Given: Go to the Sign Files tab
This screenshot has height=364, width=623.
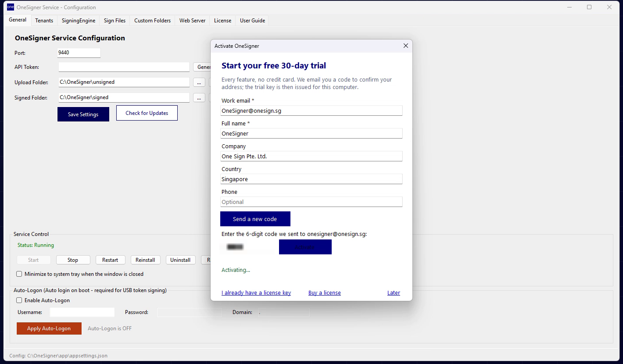Looking at the screenshot, I should pyautogui.click(x=115, y=21).
